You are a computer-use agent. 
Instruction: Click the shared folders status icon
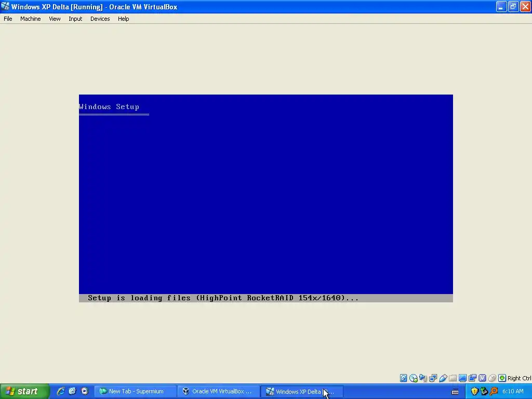click(x=453, y=378)
